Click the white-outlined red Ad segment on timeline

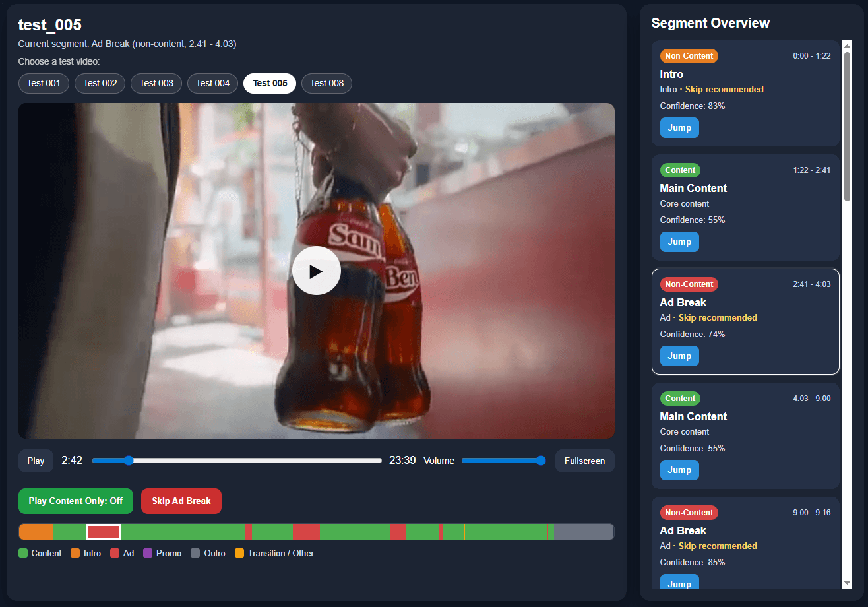click(104, 531)
